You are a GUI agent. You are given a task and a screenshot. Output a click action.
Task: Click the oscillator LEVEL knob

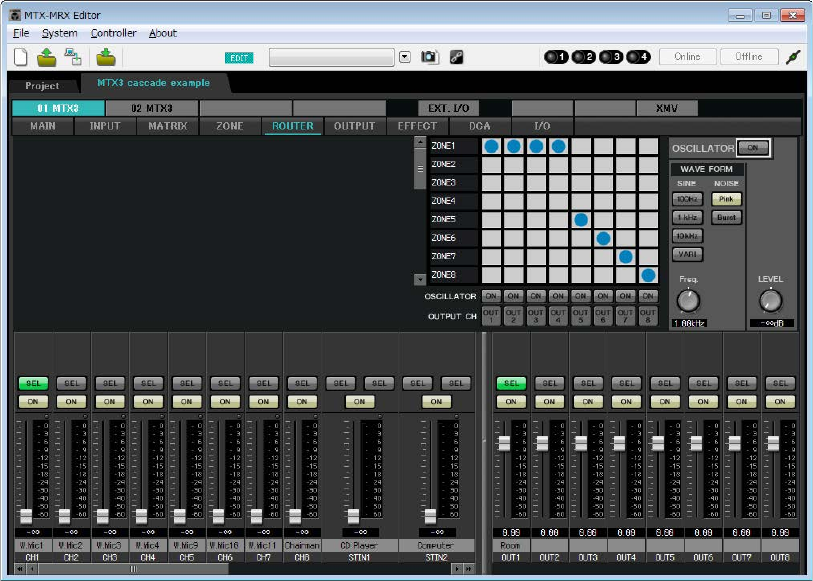tap(770, 300)
